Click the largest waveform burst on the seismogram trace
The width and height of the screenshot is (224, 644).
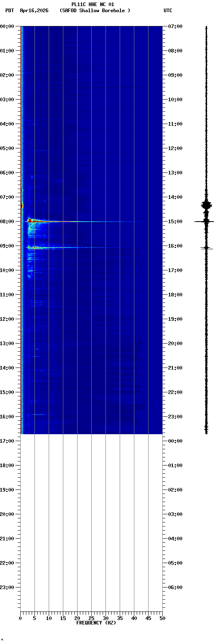(207, 205)
